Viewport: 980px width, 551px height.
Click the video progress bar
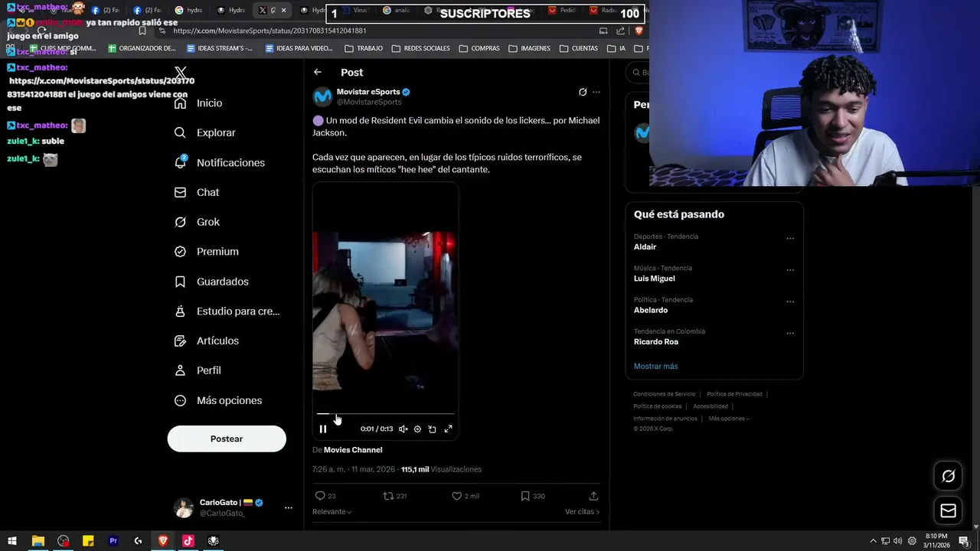click(x=385, y=414)
